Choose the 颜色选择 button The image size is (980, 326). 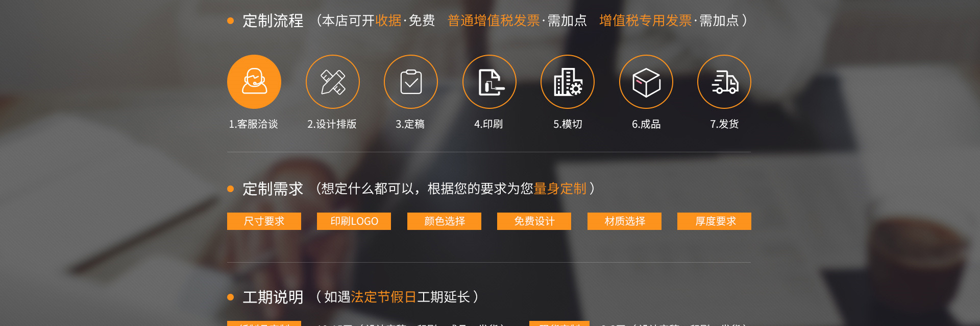(x=444, y=221)
